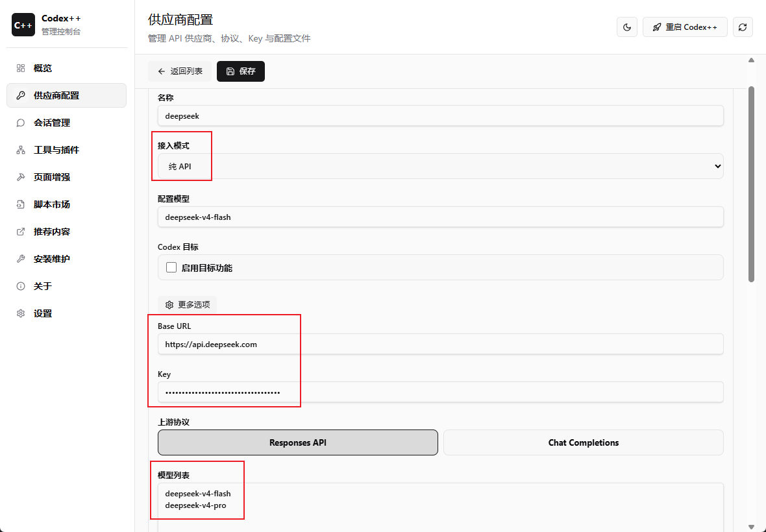This screenshot has width=766, height=532.
Task: Click the 返回列表 button
Action: coord(180,71)
